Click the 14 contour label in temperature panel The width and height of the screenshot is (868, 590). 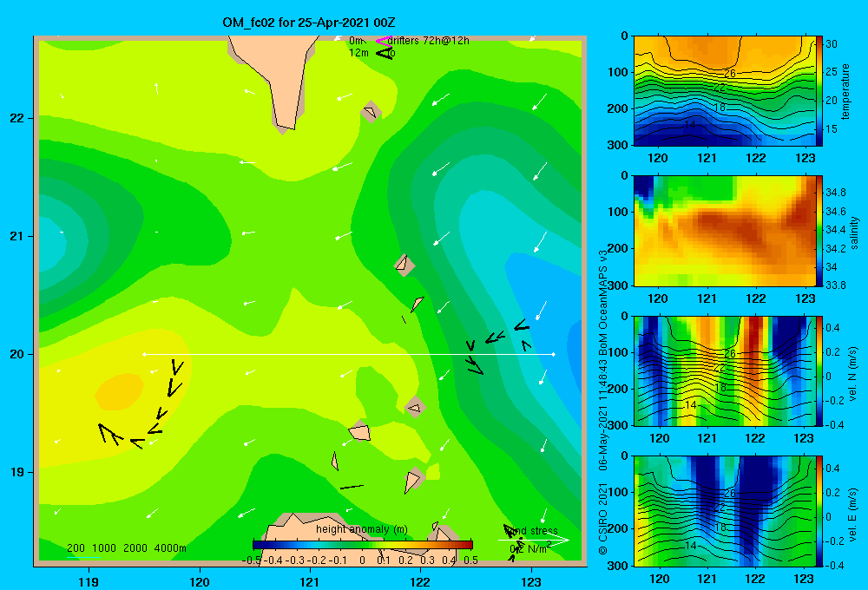(690, 125)
